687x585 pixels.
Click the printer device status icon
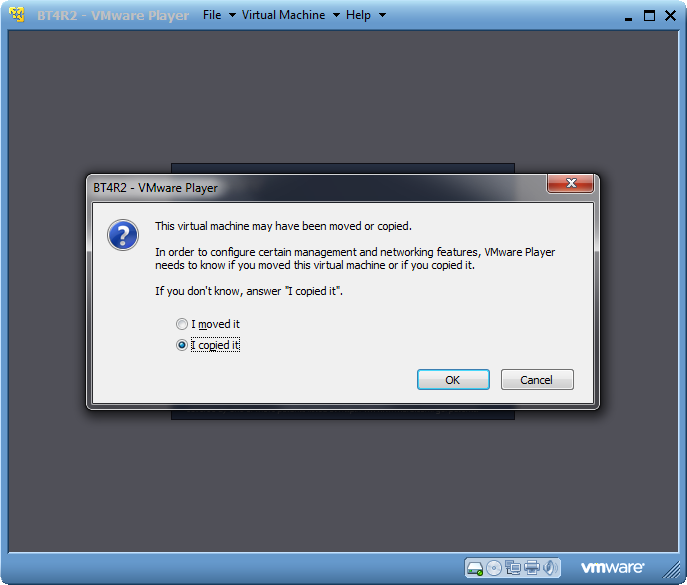tap(531, 568)
